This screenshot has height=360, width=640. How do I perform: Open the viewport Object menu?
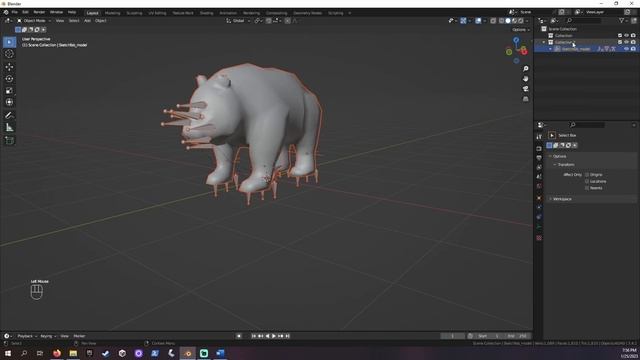tap(100, 21)
